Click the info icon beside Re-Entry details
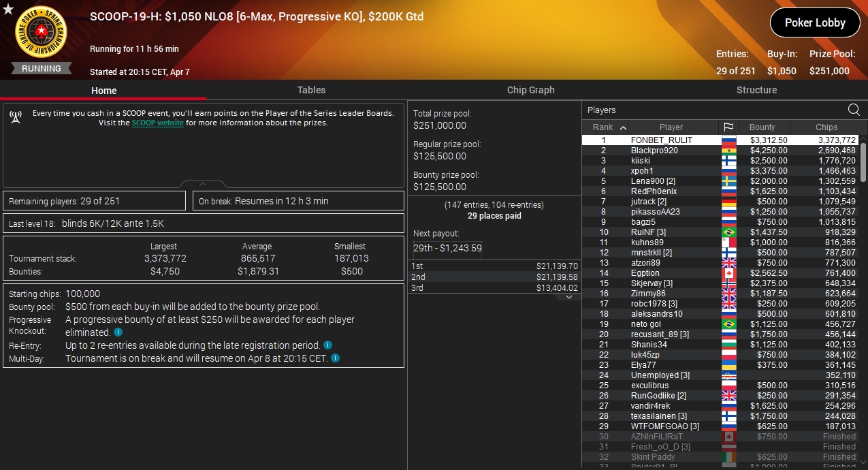 [328, 345]
